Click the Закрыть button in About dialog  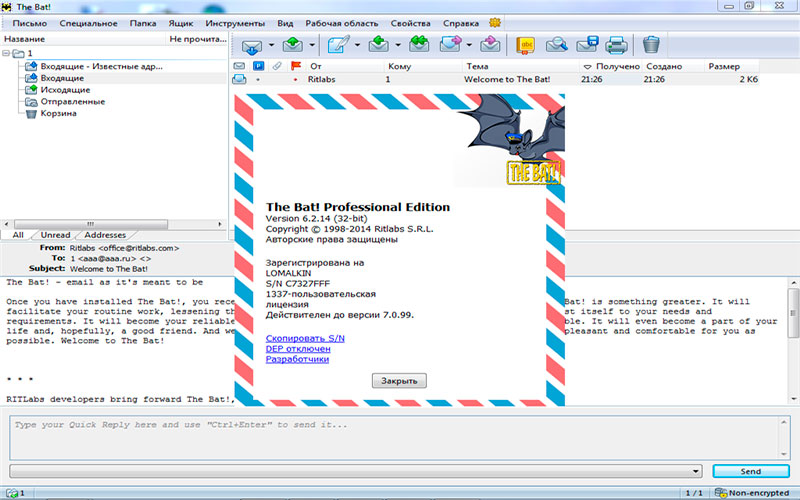click(x=399, y=381)
